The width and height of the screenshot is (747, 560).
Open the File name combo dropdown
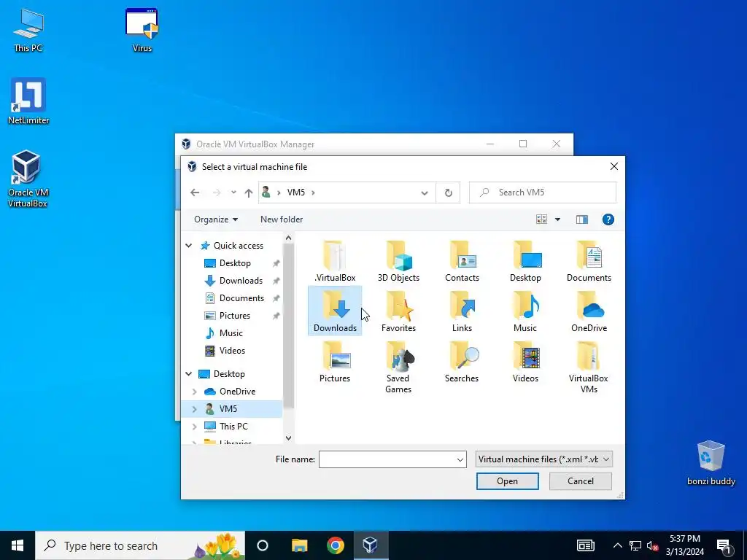coord(460,459)
